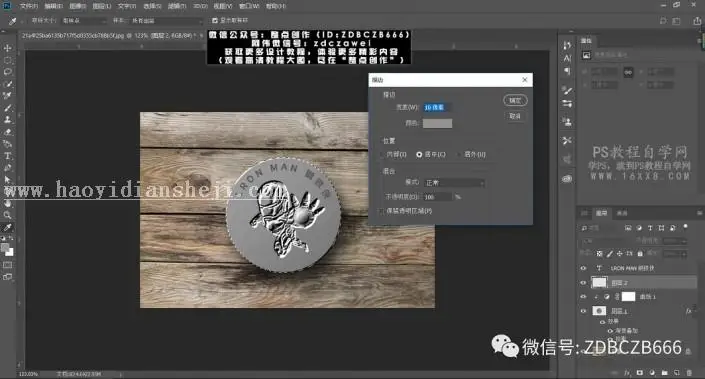Collapse fx effects list on 图层 1

coord(695,311)
